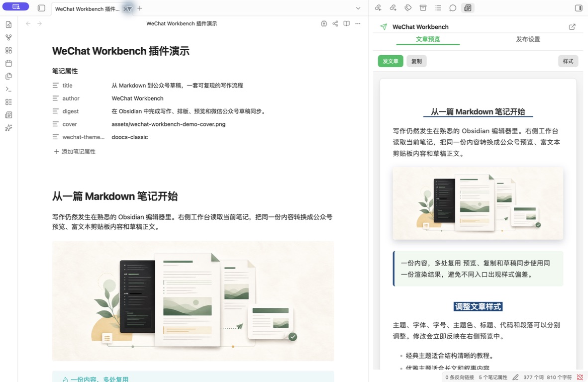Click the sparkles AI icon in left ribbon
The width and height of the screenshot is (588, 382).
pos(8,128)
